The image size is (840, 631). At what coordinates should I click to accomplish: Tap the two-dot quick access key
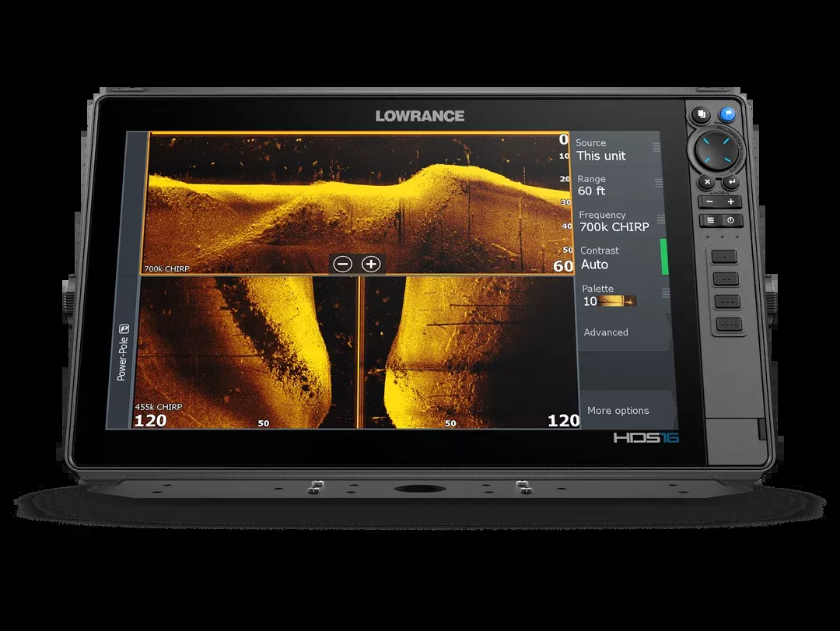pyautogui.click(x=726, y=279)
